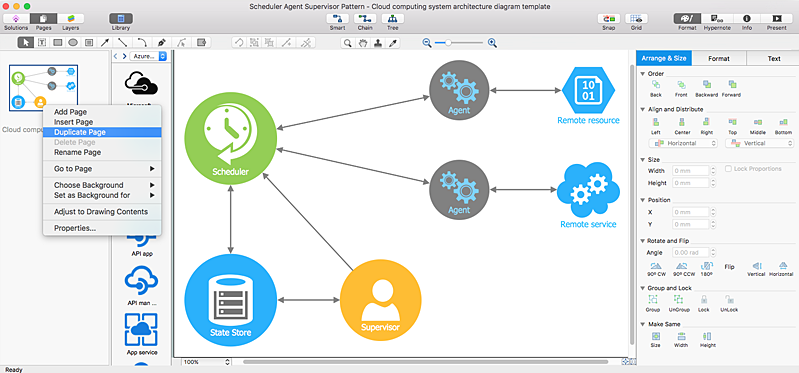The image size is (799, 373).
Task: Toggle Snap mode on toolbar
Action: 609,19
